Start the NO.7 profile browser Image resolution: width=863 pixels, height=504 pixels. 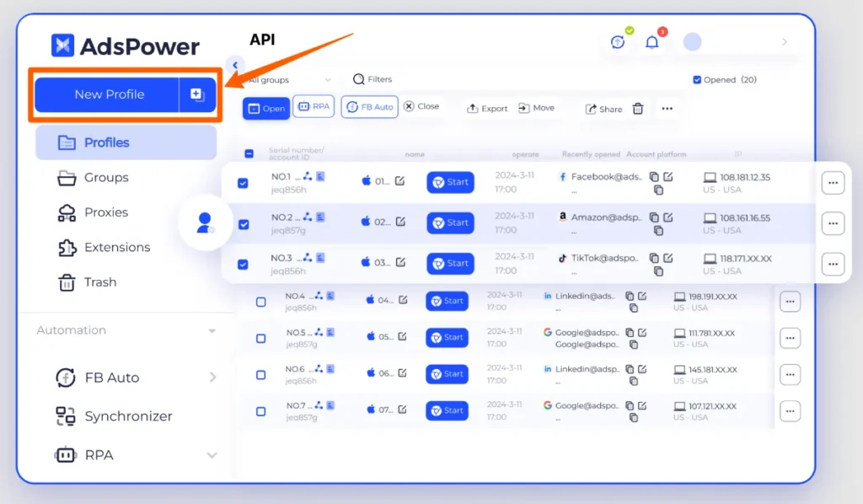pos(447,410)
